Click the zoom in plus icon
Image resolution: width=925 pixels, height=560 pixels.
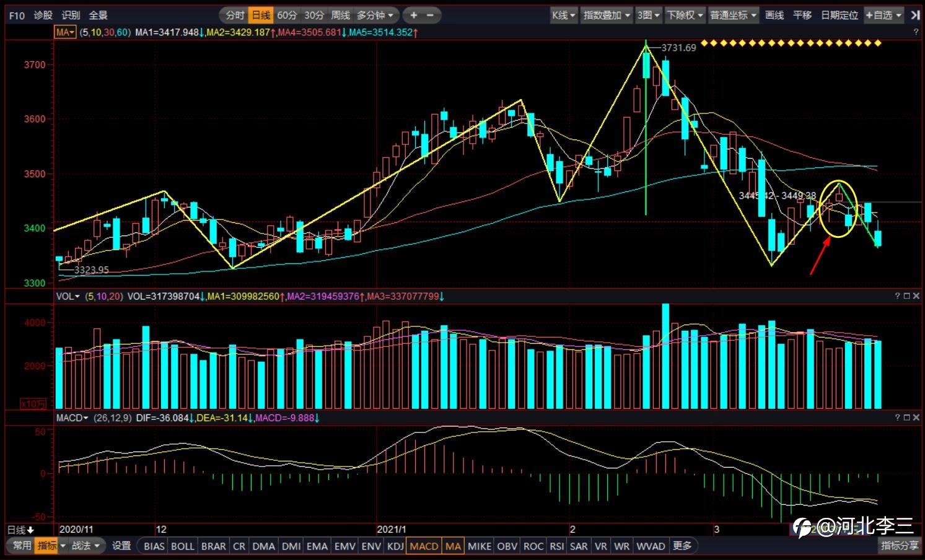point(414,15)
